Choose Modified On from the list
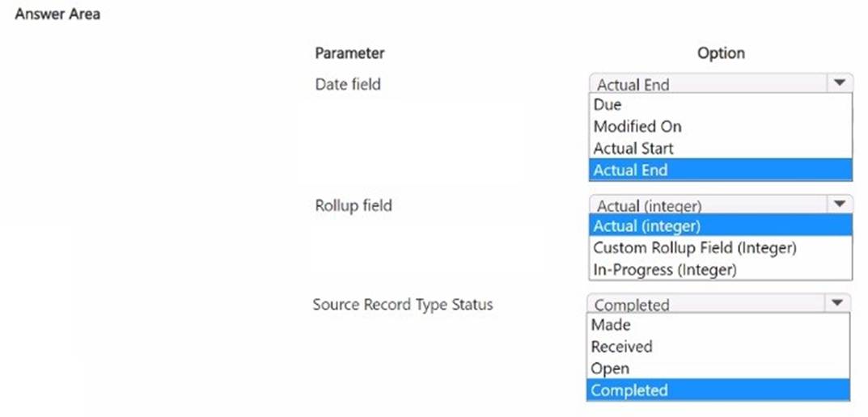Screen dimensions: 868x417 point(637,126)
